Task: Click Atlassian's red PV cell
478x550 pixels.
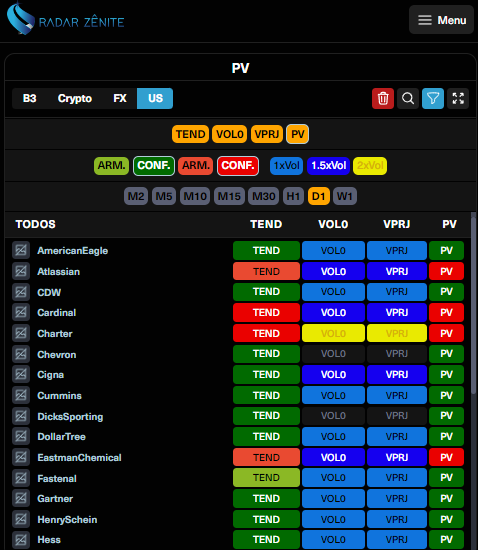Action: coord(446,271)
